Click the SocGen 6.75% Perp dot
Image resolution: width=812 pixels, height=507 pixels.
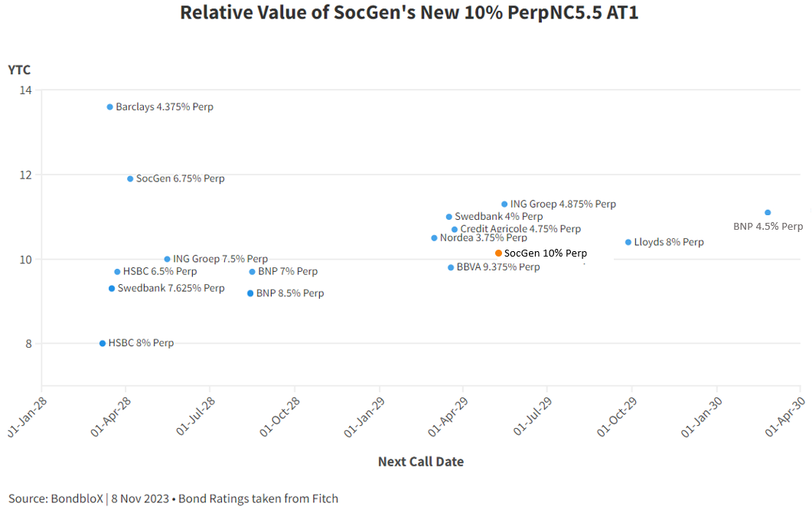tap(130, 178)
